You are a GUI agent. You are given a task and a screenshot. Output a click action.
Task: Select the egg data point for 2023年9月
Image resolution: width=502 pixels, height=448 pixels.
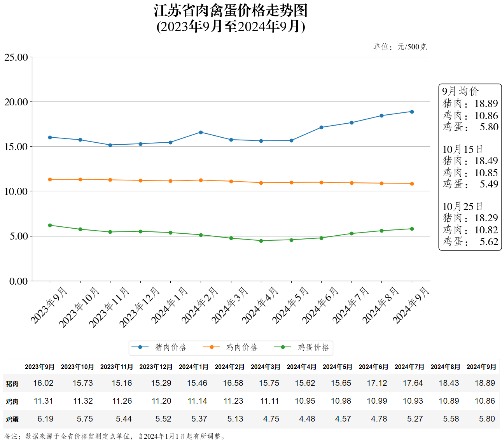tap(50, 225)
